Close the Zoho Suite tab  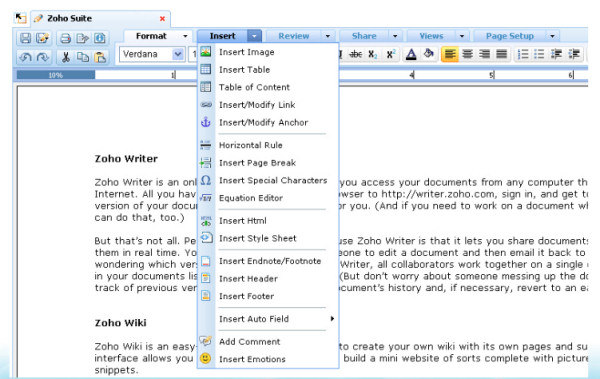[x=162, y=18]
